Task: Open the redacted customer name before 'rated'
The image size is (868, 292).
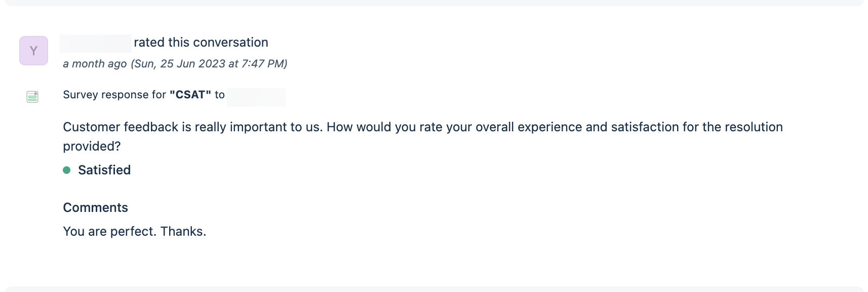Action: (96, 44)
